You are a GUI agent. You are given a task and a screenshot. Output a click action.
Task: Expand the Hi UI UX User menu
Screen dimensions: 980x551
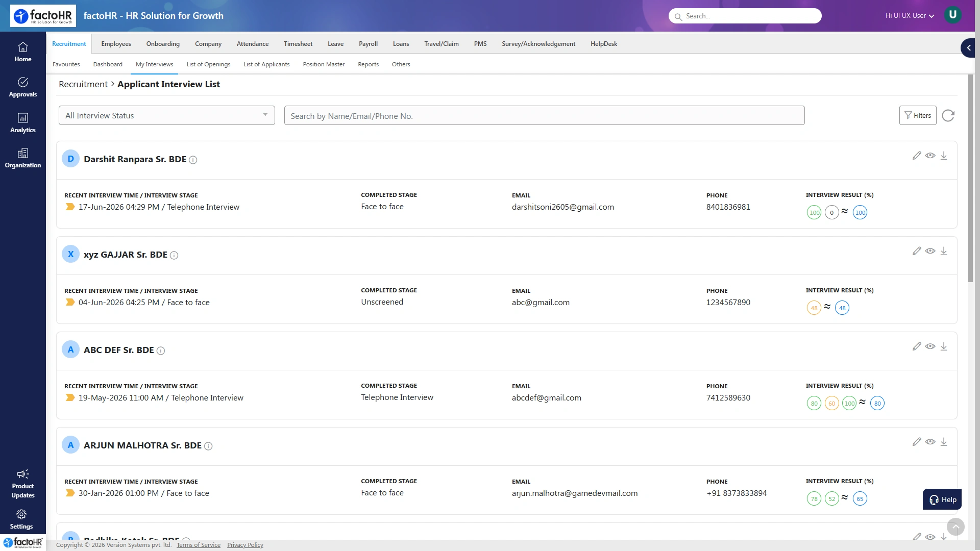(910, 16)
